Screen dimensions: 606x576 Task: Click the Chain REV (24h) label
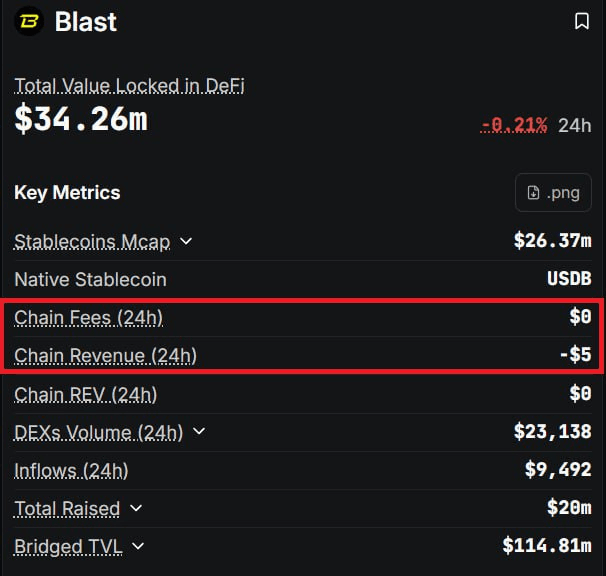[x=85, y=394]
